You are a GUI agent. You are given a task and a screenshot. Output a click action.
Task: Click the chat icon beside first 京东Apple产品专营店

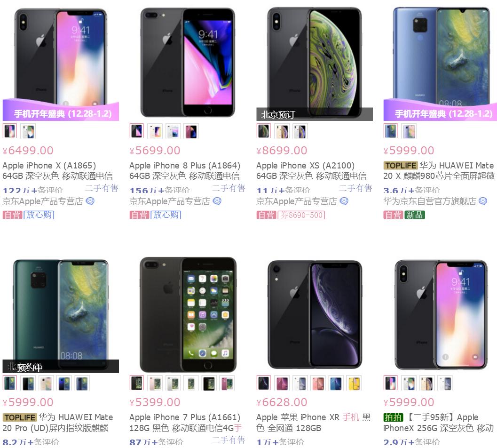click(x=90, y=201)
